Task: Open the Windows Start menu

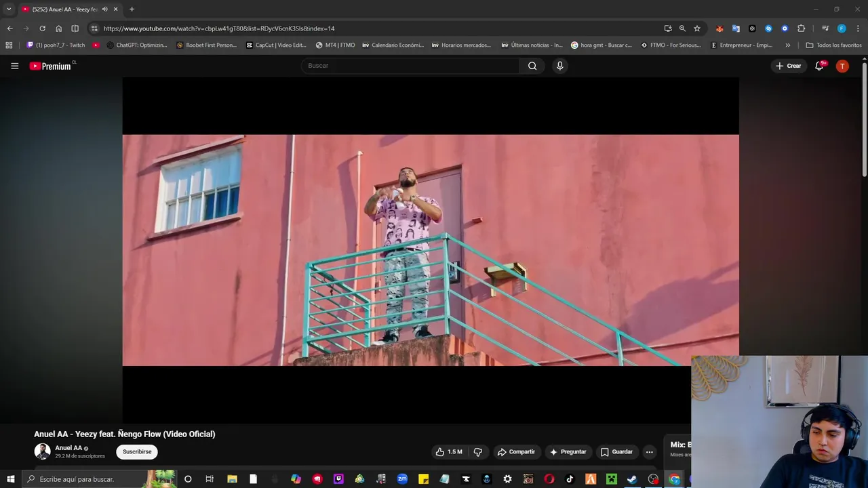Action: coord(10,479)
